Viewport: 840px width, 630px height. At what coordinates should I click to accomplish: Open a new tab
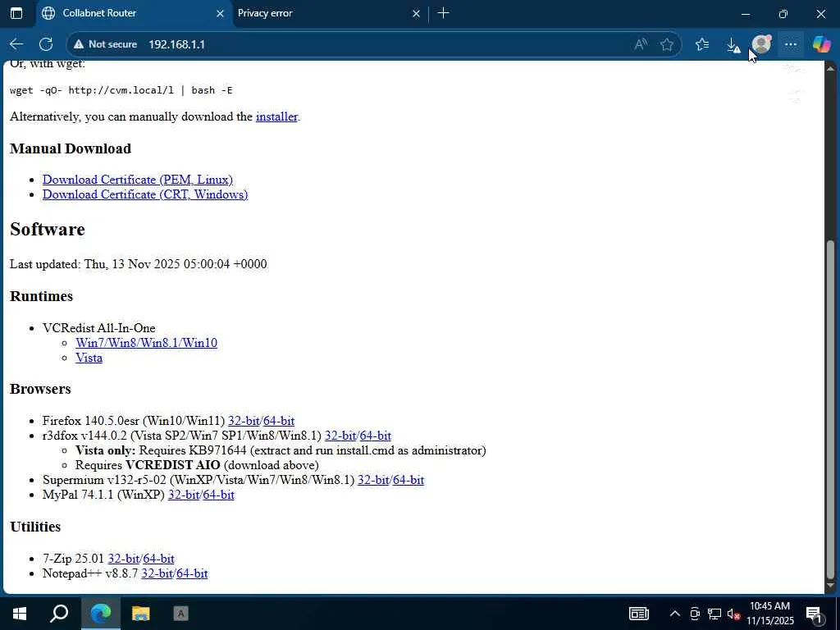tap(444, 13)
